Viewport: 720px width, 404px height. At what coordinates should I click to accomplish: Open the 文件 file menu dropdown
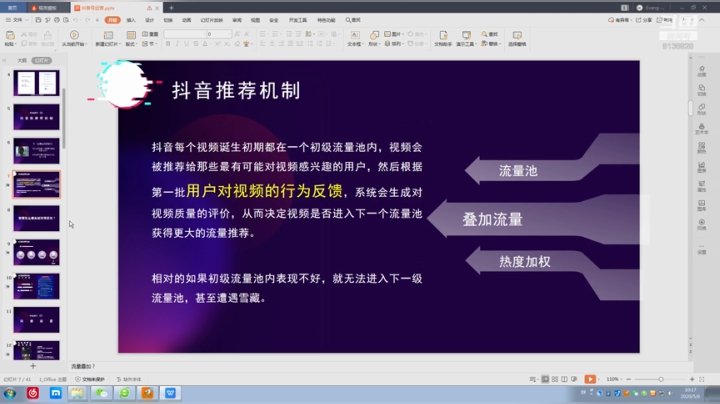click(x=17, y=20)
